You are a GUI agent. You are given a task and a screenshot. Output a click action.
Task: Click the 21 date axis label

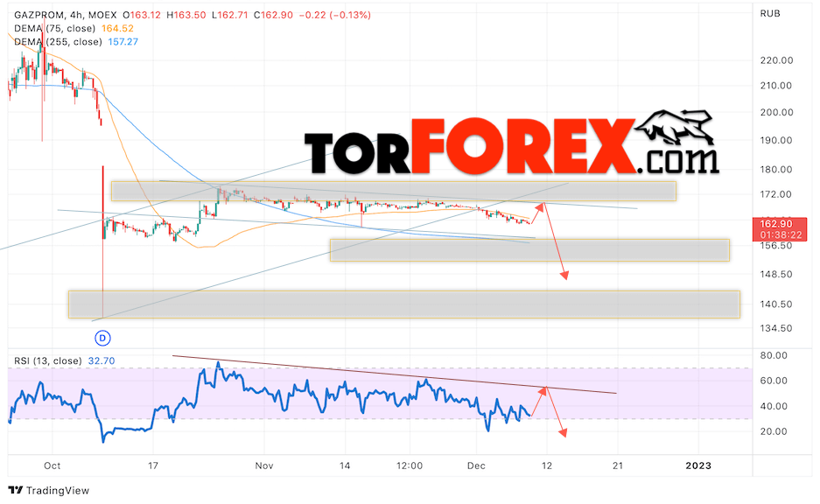[x=618, y=465]
